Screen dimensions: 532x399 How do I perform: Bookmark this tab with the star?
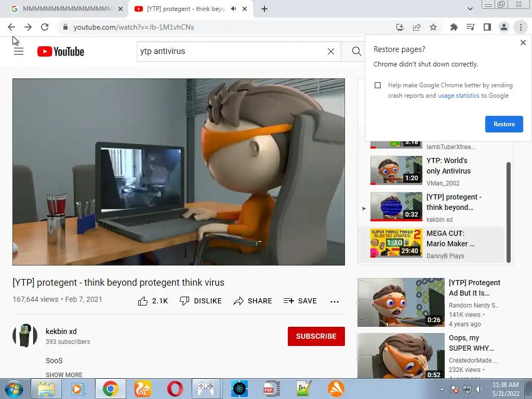(433, 27)
